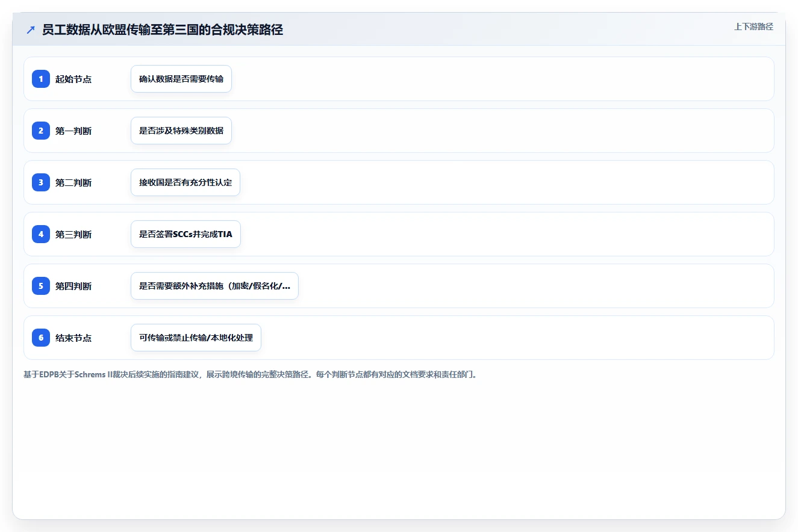Click the step 5 number badge

point(41,286)
